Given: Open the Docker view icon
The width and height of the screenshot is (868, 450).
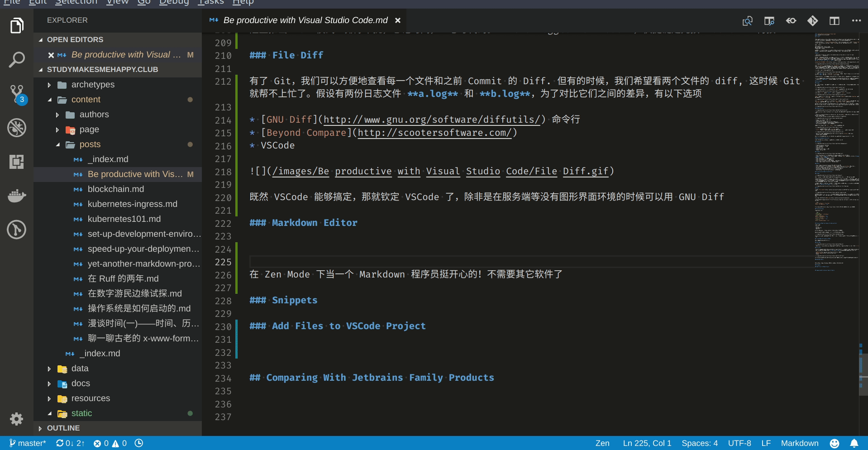Looking at the screenshot, I should pyautogui.click(x=17, y=196).
